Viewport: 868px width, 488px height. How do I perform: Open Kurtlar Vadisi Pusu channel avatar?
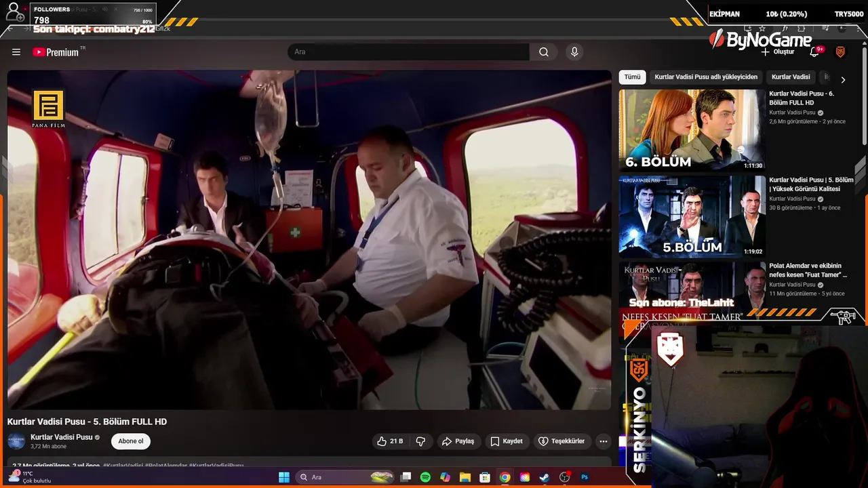16,441
